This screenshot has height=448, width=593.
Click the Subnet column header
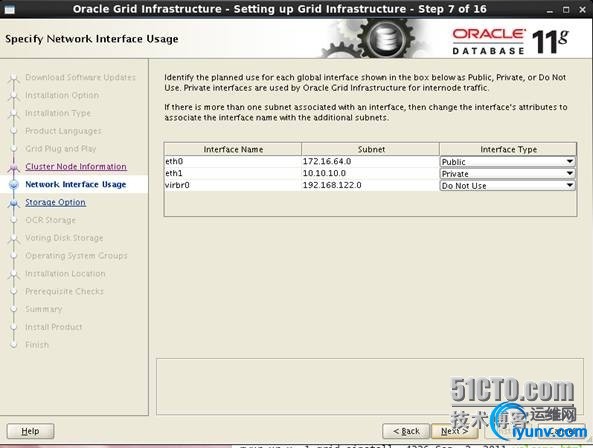pyautogui.click(x=371, y=149)
